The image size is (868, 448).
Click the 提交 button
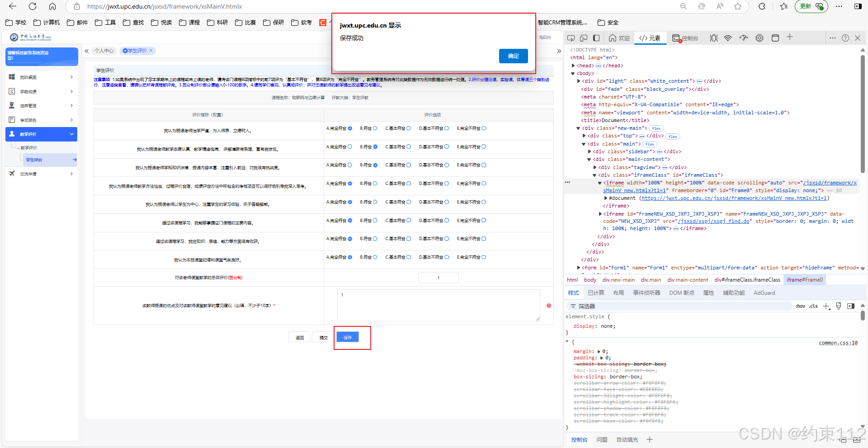pyautogui.click(x=324, y=337)
